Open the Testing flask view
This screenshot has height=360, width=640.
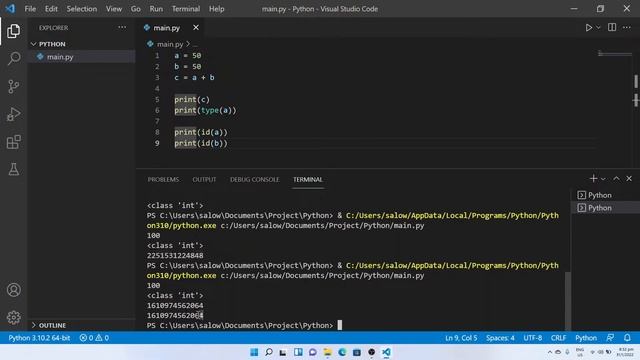pos(13,169)
